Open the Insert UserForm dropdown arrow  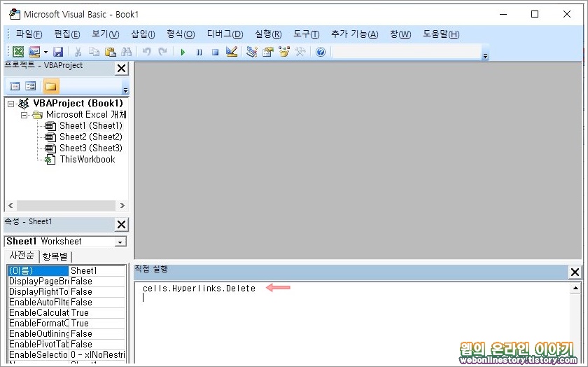coord(45,52)
